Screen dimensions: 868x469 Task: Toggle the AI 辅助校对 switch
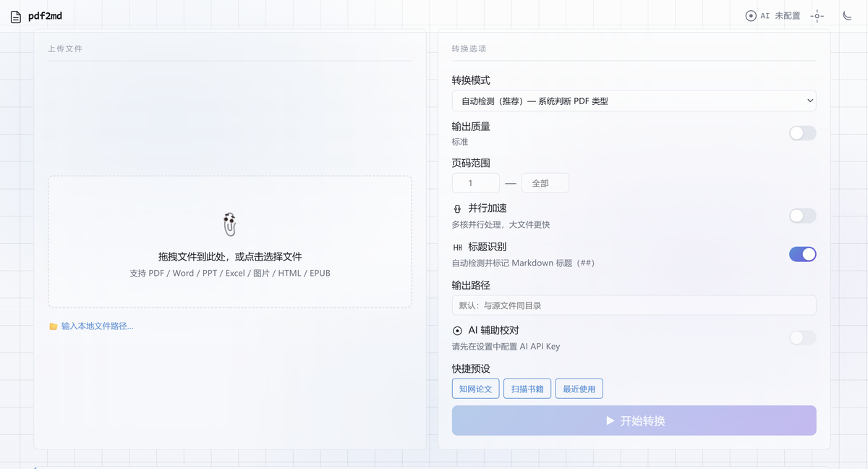tap(802, 338)
